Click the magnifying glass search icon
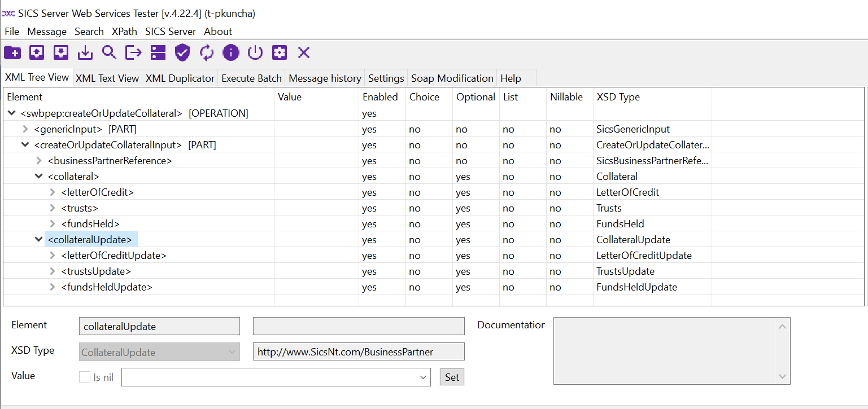The width and height of the screenshot is (868, 409). pyautogui.click(x=109, y=53)
